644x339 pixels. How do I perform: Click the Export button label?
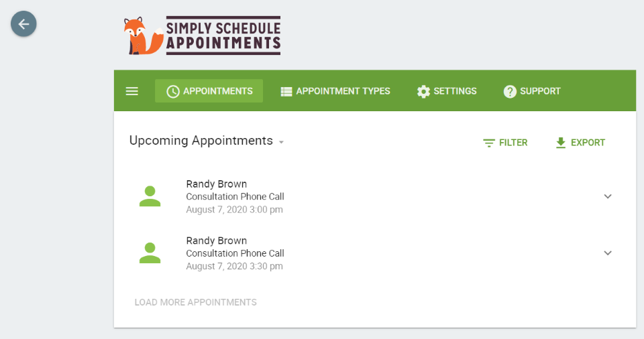588,143
